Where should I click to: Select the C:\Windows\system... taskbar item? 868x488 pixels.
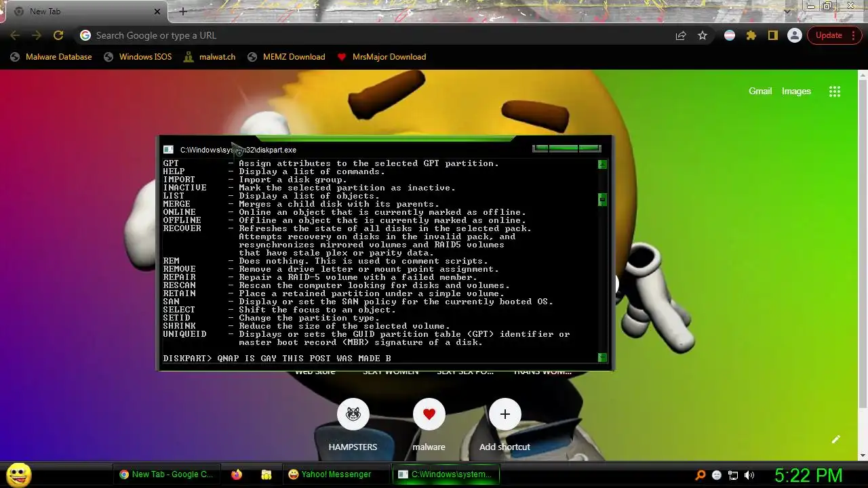[x=445, y=474]
